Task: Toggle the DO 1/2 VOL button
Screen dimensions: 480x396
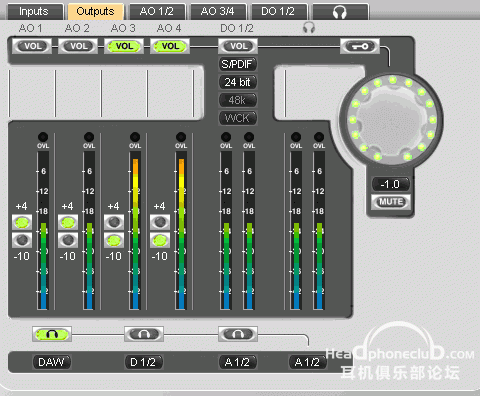Action: coord(238,46)
